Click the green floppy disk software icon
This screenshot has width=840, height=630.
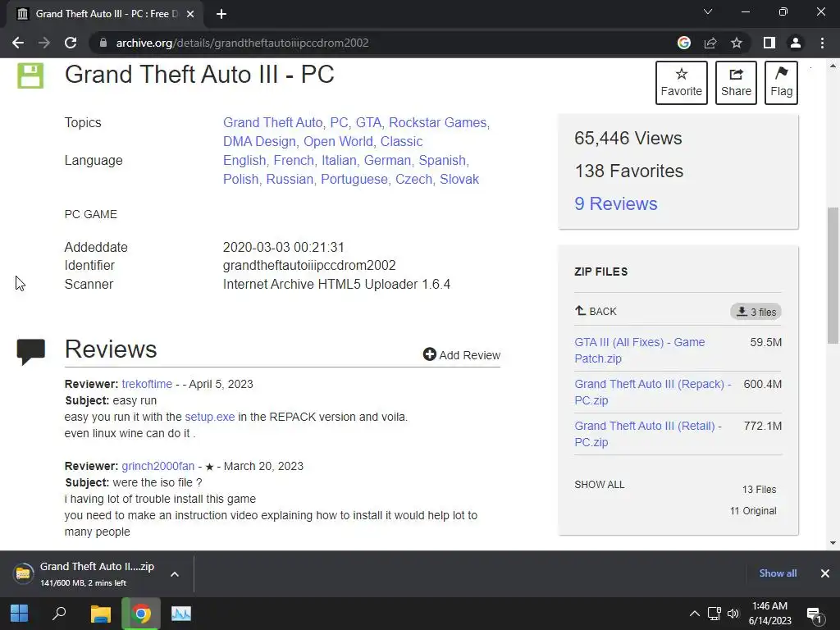(x=30, y=75)
